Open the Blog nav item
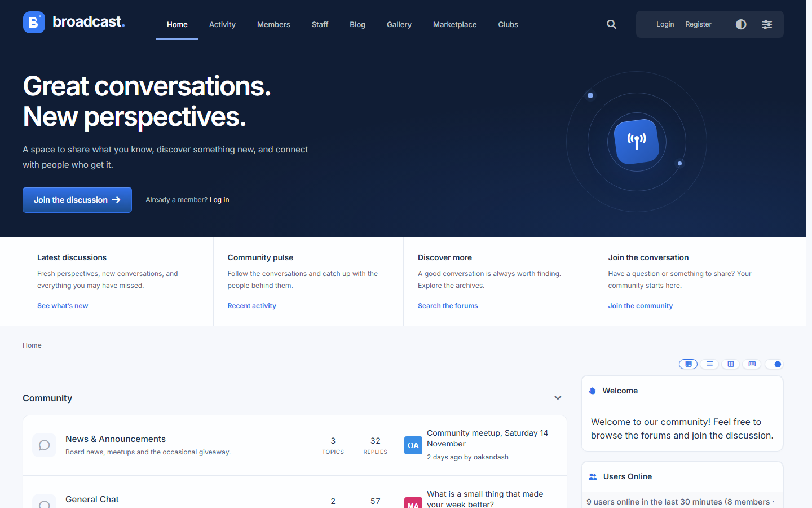The height and width of the screenshot is (508, 812). [358, 24]
